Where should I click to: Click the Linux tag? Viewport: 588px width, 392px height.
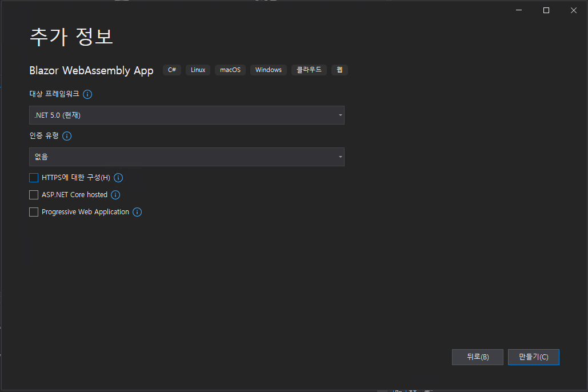198,70
